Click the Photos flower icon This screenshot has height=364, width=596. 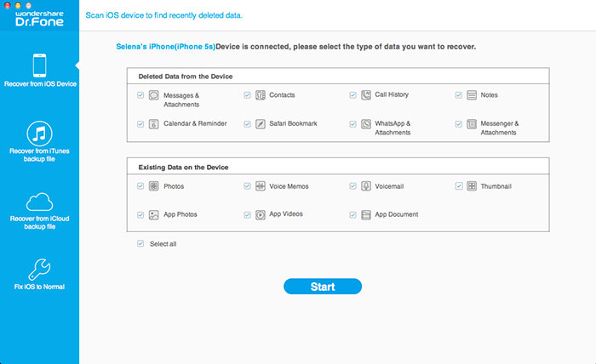coord(154,186)
